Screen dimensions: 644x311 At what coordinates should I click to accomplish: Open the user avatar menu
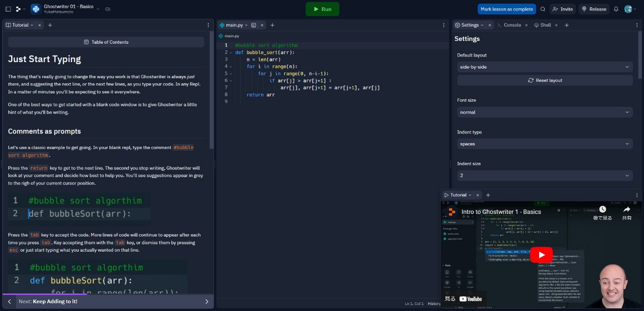click(630, 9)
